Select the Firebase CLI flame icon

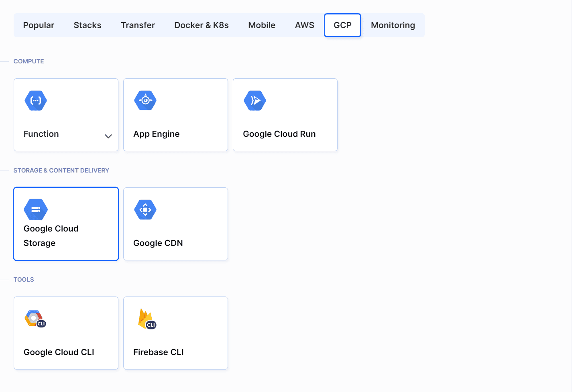point(147,319)
